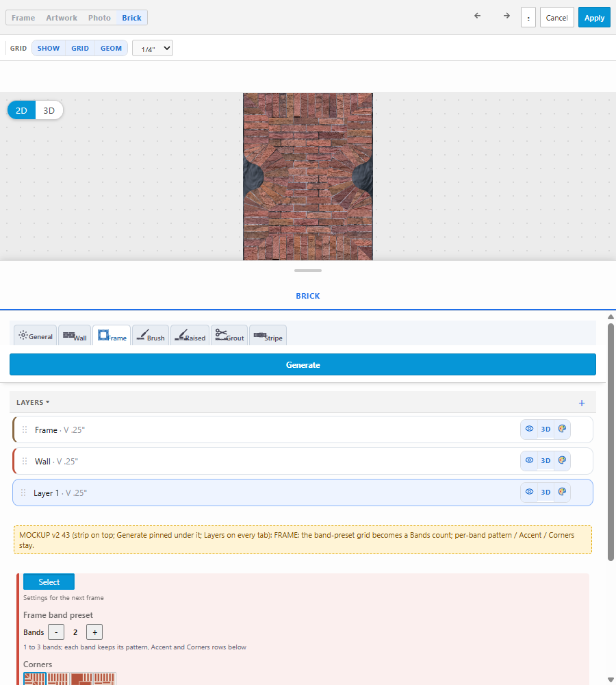Open Wall tab with brick-row icon
616x685 pixels.
pos(75,336)
